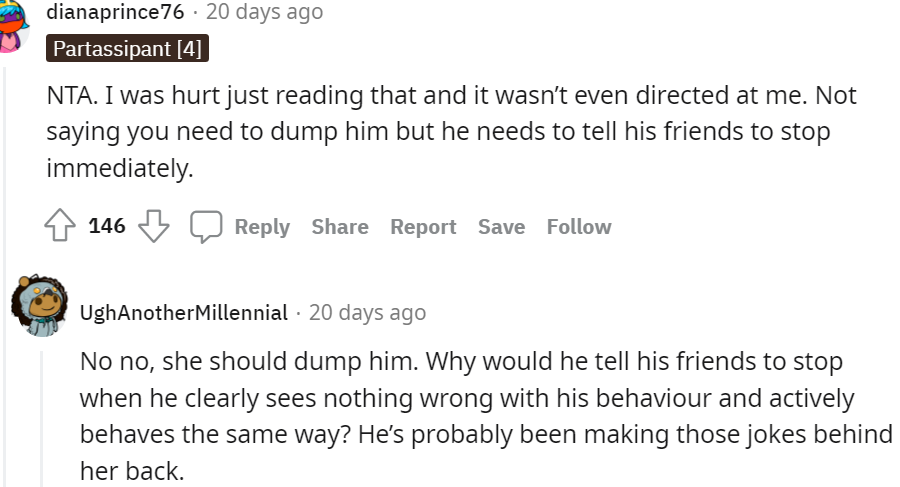The image size is (900, 487).
Task: Share dianaprince76's comment
Action: point(340,227)
